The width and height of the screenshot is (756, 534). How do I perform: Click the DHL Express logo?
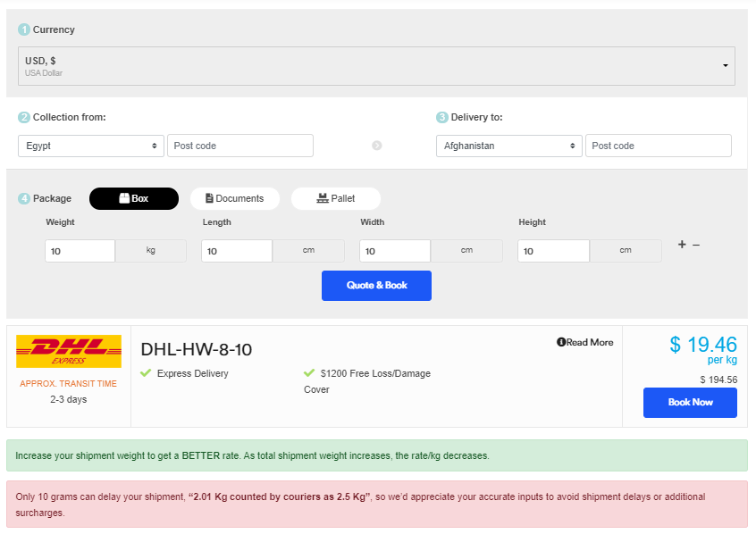point(69,351)
